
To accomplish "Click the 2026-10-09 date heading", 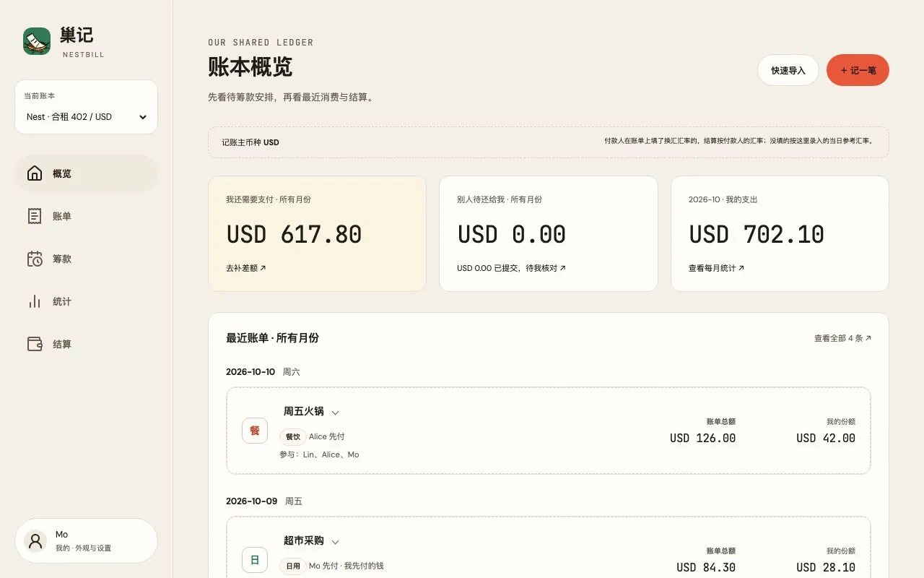I will tap(251, 501).
